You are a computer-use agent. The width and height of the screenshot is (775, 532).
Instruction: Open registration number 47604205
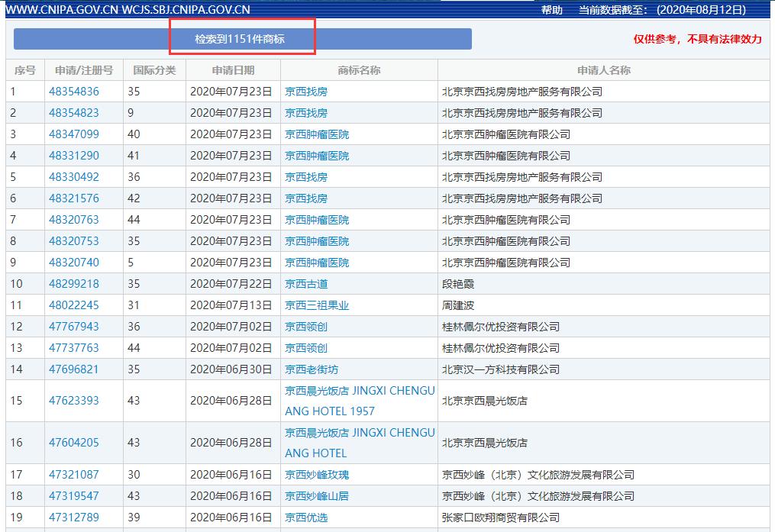pyautogui.click(x=73, y=443)
